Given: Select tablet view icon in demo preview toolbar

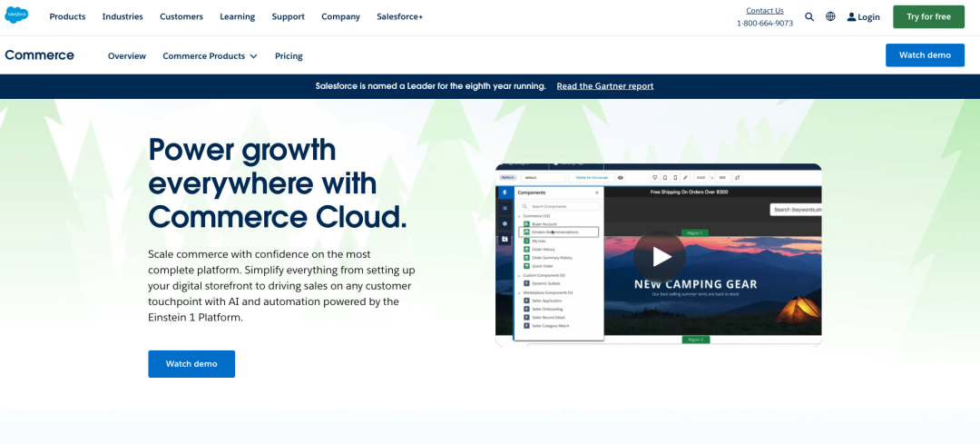Looking at the screenshot, I should pos(665,178).
